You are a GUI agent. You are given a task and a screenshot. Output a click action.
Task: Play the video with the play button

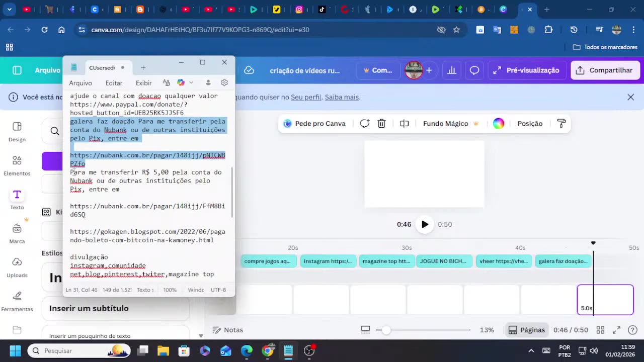click(425, 224)
